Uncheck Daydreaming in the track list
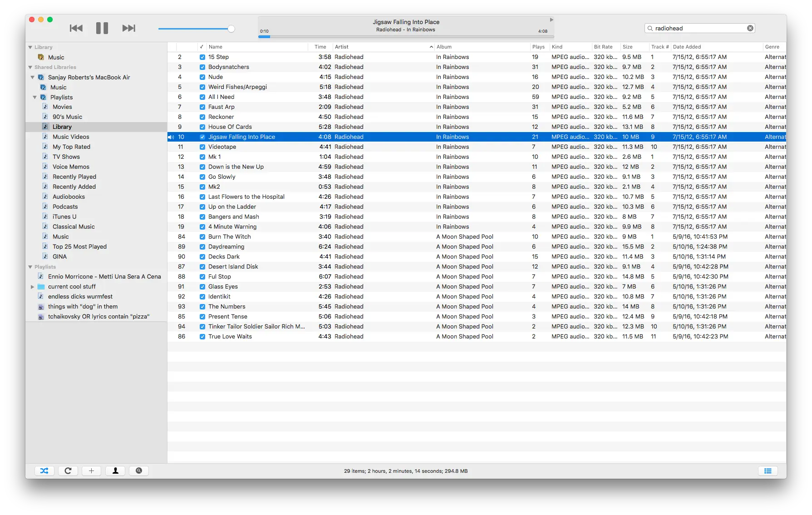This screenshot has width=812, height=515. (202, 246)
